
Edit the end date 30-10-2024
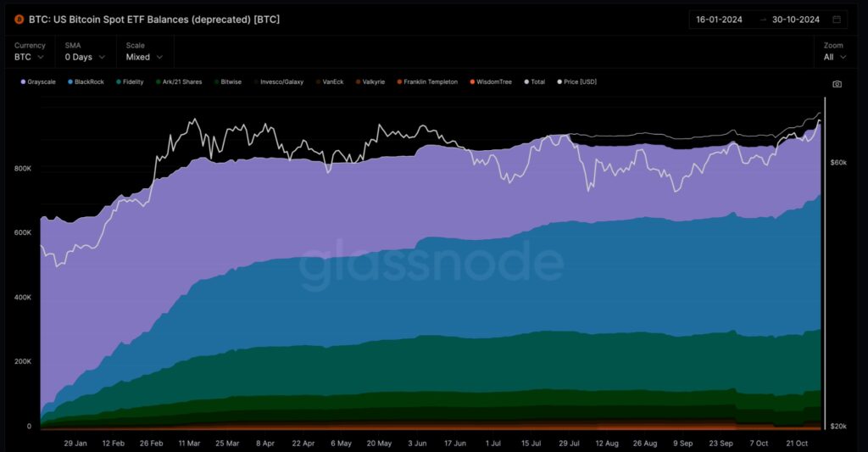795,20
